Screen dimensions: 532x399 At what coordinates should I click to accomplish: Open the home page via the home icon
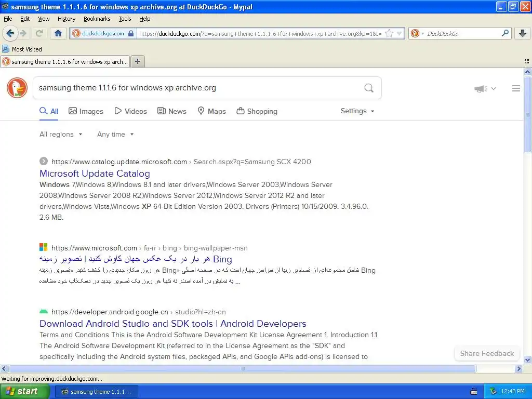[58, 33]
